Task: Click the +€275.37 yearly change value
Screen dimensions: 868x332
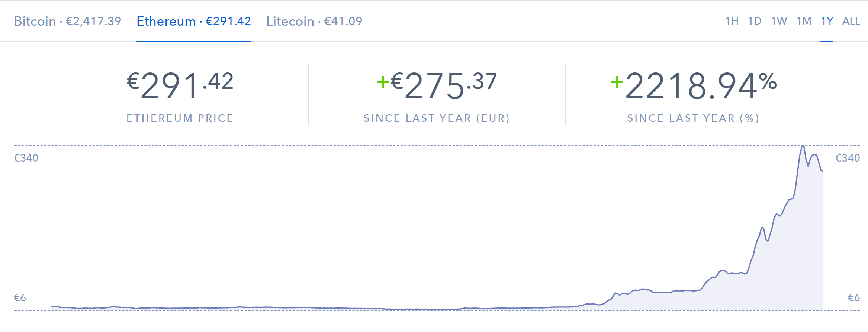Action: click(437, 86)
